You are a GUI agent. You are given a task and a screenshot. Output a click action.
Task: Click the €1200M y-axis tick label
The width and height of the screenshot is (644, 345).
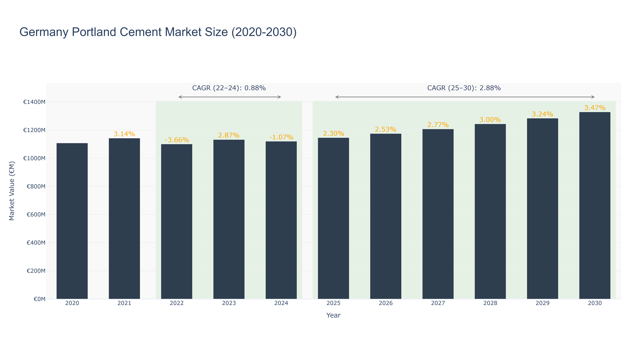[x=34, y=130]
